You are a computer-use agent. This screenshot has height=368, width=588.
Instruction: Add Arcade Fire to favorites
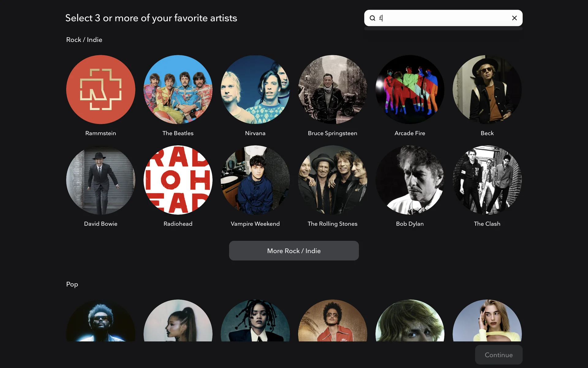coord(410,90)
